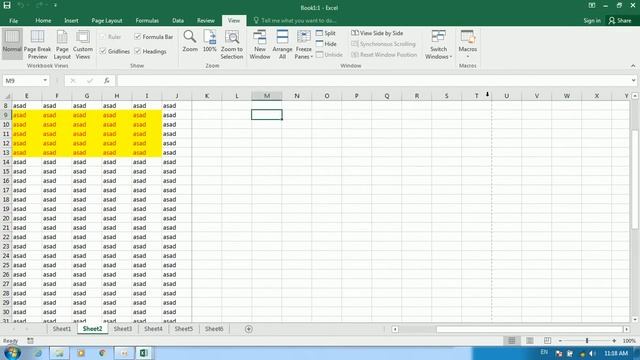Click the 100% zoom level in status bar

click(x=629, y=340)
